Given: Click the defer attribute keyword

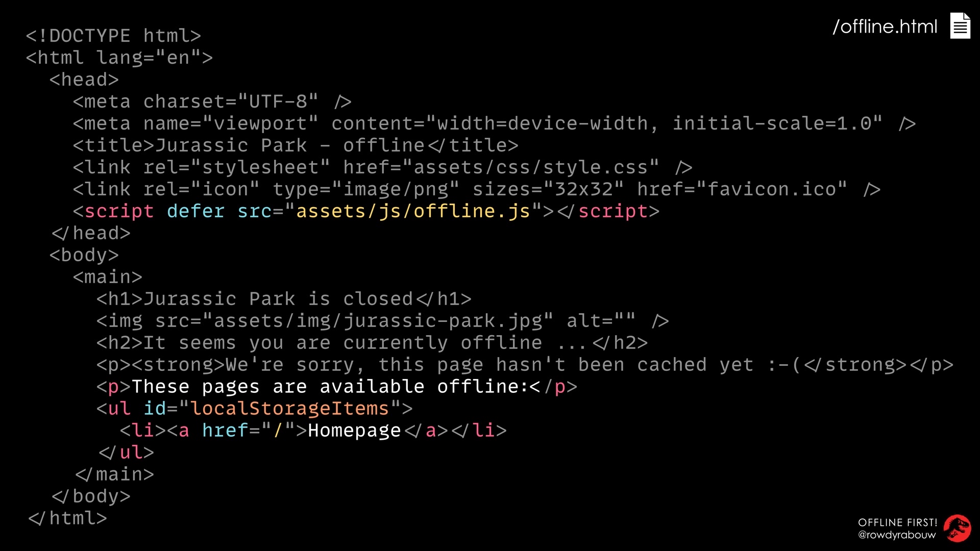Looking at the screenshot, I should 196,211.
